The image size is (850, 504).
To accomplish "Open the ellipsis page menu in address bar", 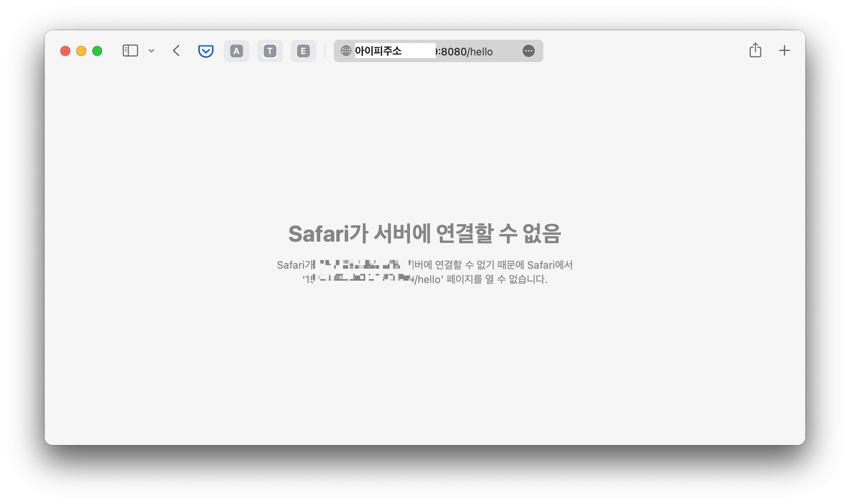I will (x=528, y=51).
